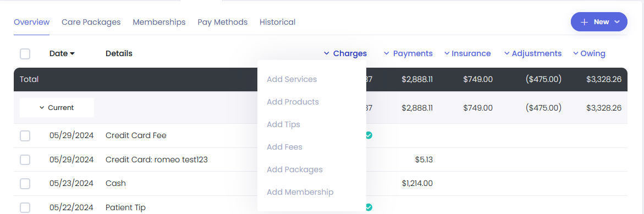Select Add Packages menu item
644x214 pixels.
294,169
